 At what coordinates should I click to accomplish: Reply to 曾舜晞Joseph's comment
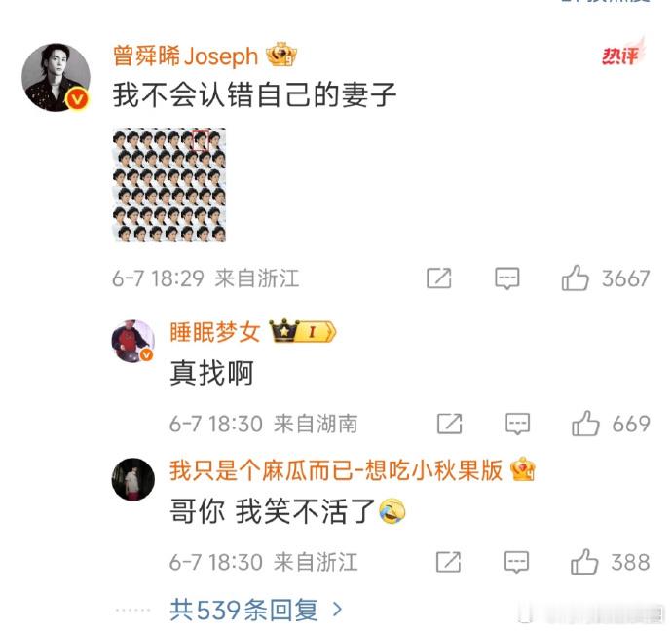point(507,278)
